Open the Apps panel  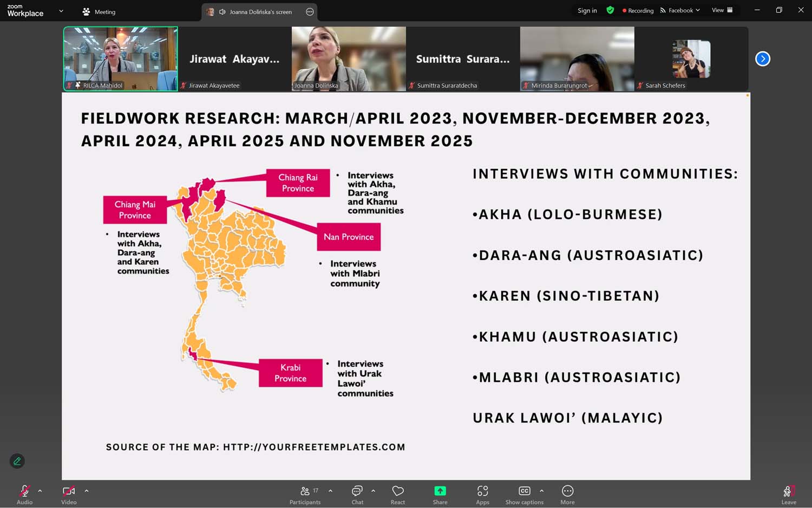pyautogui.click(x=482, y=494)
